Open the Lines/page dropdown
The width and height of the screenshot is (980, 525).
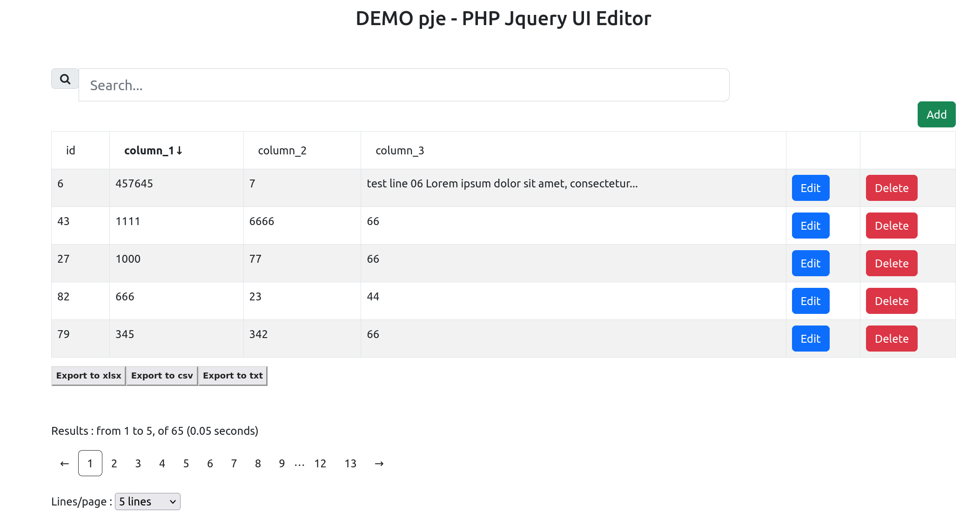tap(148, 501)
